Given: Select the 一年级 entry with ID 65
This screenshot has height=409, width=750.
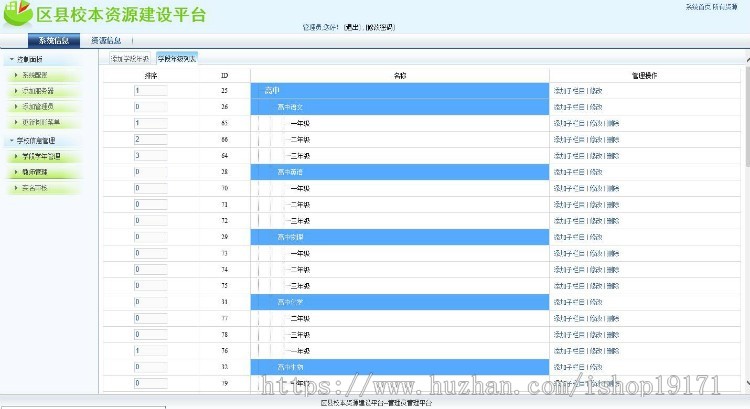Looking at the screenshot, I should 300,123.
